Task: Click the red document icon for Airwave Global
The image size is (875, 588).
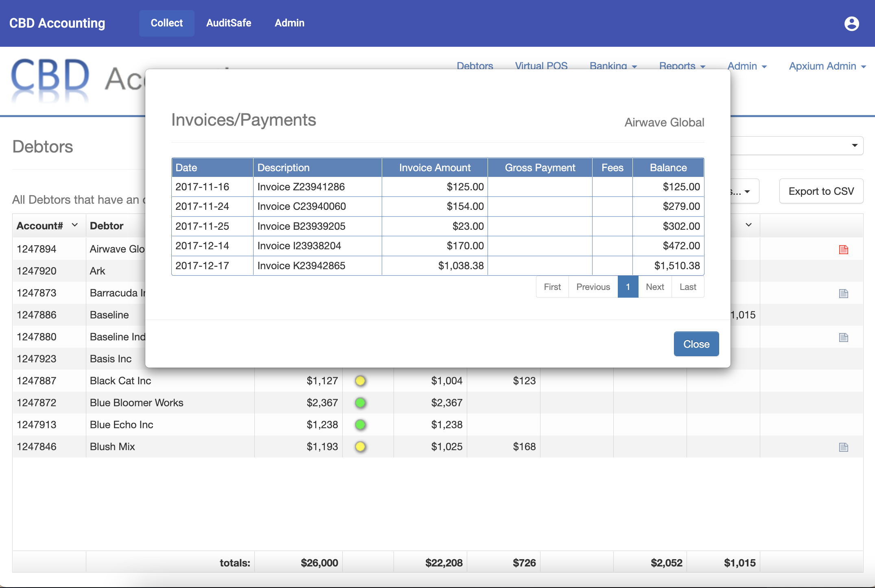Action: pos(844,249)
